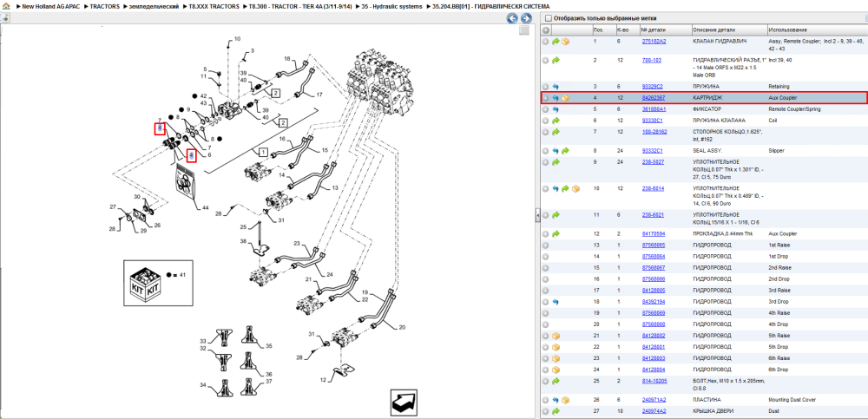Click green arrow icon in row 814-10205
The width and height of the screenshot is (868, 419).
tap(556, 381)
